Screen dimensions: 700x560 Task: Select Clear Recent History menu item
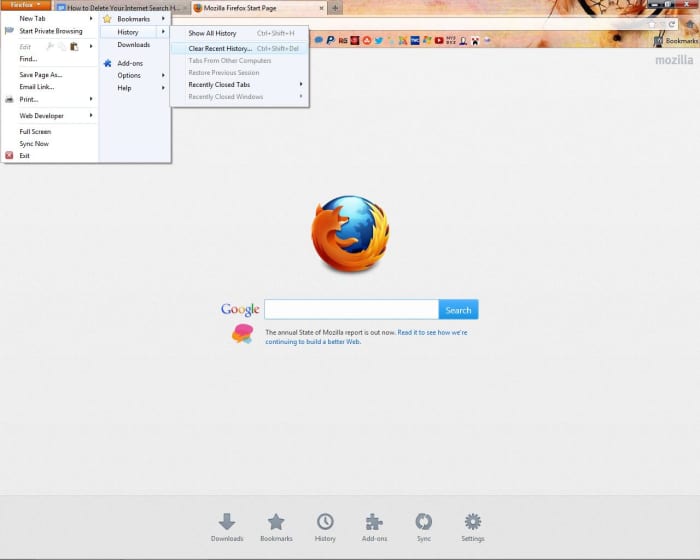tap(239, 48)
